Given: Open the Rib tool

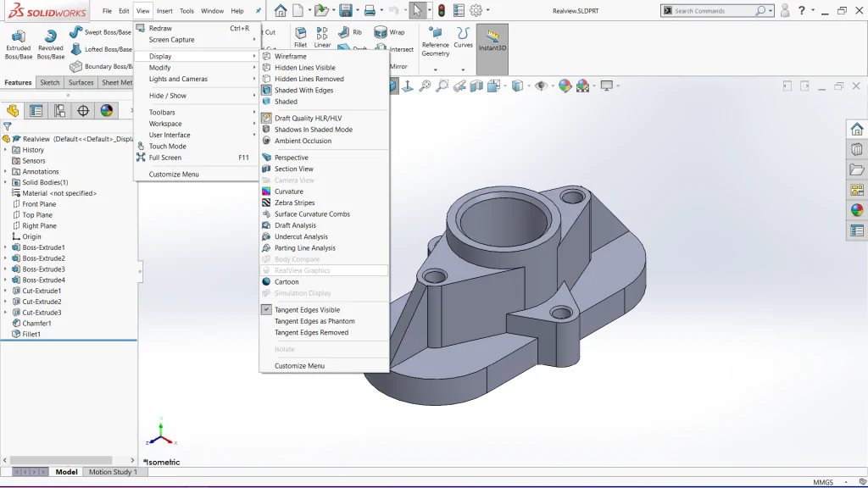Looking at the screenshot, I should [x=350, y=32].
